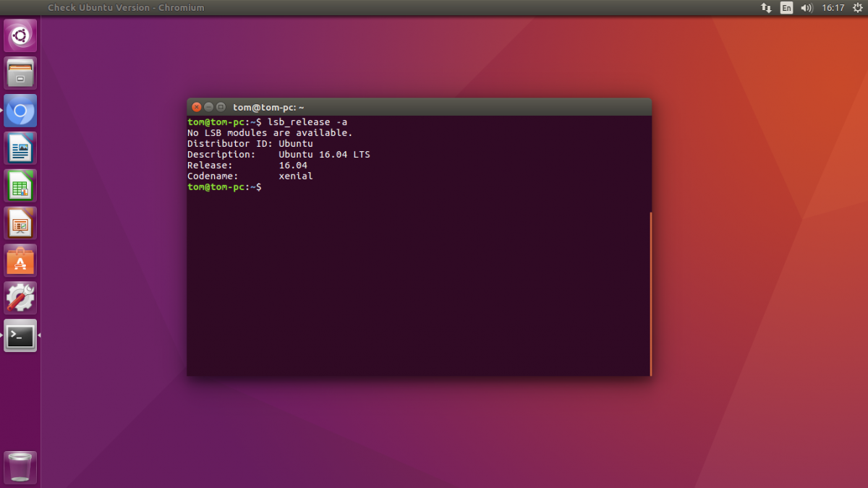Open the En keyboard layout indicator
The height and width of the screenshot is (488, 868).
coord(786,8)
